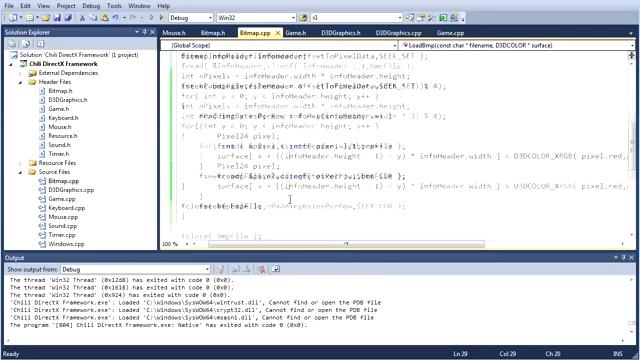Click the View Code icon in Solution Explorer toolbar
This screenshot has width=640, height=360.
pyautogui.click(x=40, y=44)
